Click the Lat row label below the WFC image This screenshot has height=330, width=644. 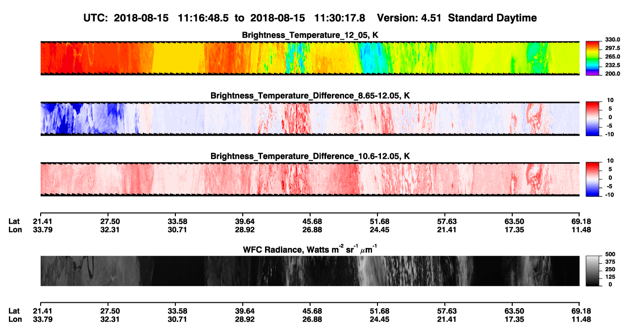tap(14, 310)
